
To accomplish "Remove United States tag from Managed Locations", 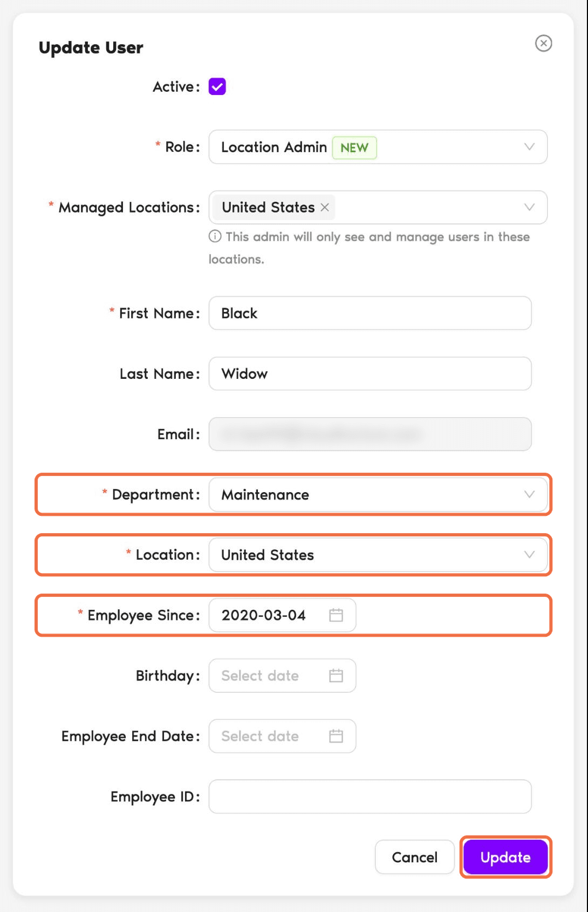I will 325,207.
